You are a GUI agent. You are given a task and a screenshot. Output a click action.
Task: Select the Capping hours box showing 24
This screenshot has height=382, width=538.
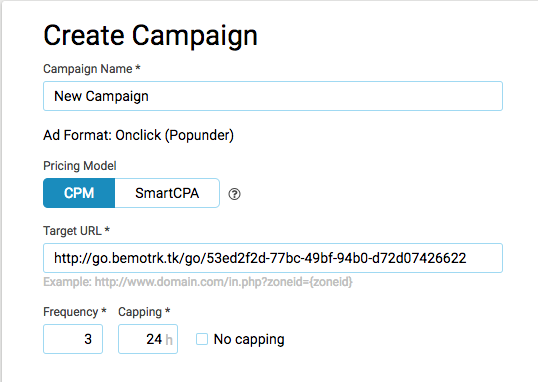(x=148, y=339)
